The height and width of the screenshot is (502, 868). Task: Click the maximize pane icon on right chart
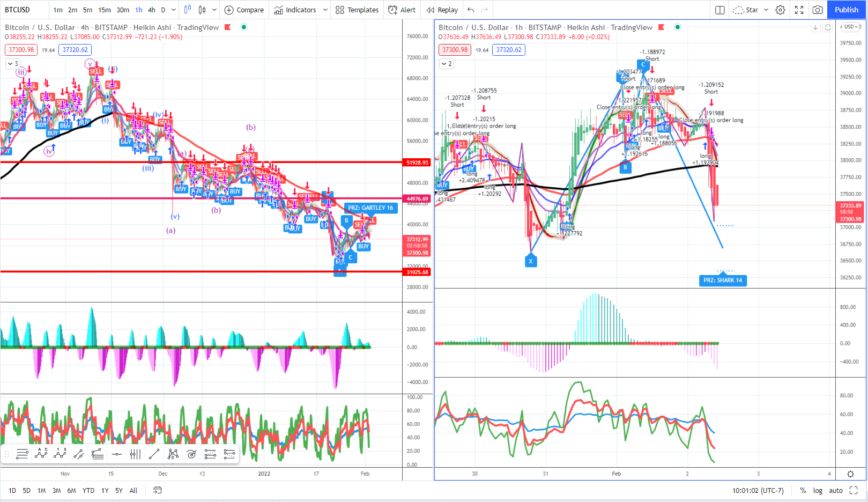tap(828, 27)
